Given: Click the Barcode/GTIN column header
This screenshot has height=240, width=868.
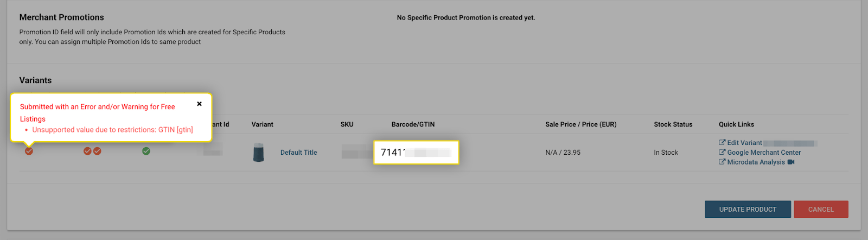Looking at the screenshot, I should coord(413,124).
